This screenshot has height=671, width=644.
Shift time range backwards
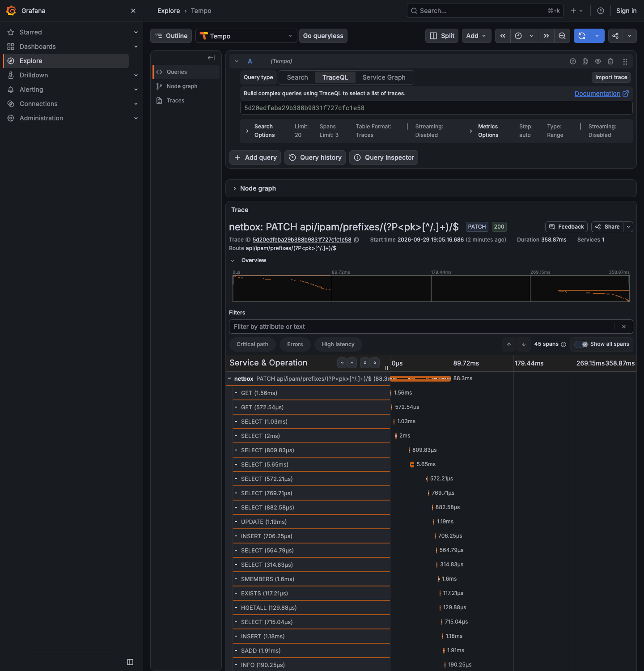[x=503, y=36]
